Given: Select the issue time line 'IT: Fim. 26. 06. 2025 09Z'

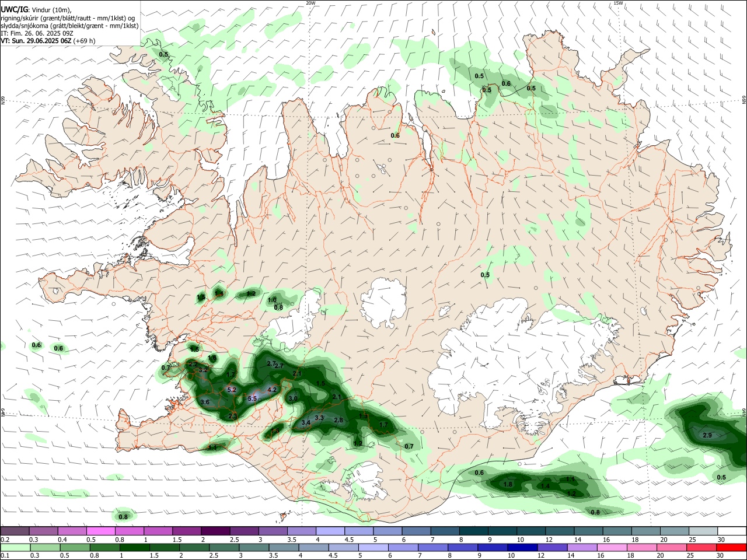Looking at the screenshot, I should 37,33.
